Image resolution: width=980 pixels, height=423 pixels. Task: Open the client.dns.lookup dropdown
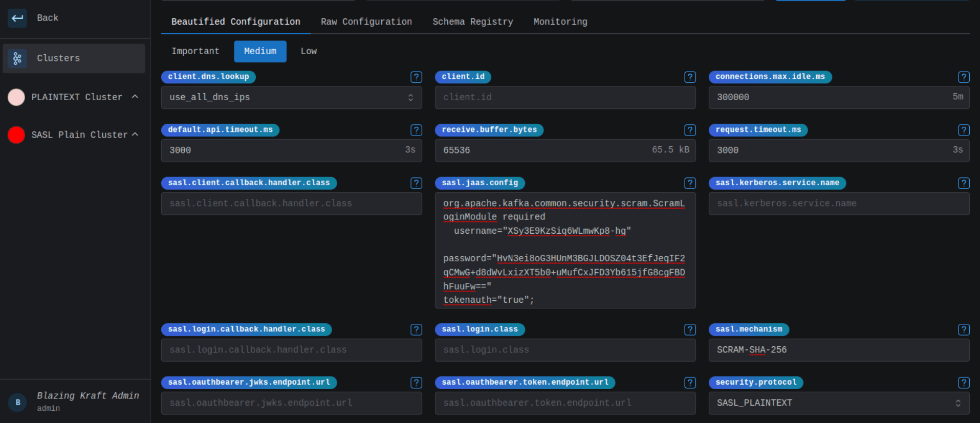292,97
